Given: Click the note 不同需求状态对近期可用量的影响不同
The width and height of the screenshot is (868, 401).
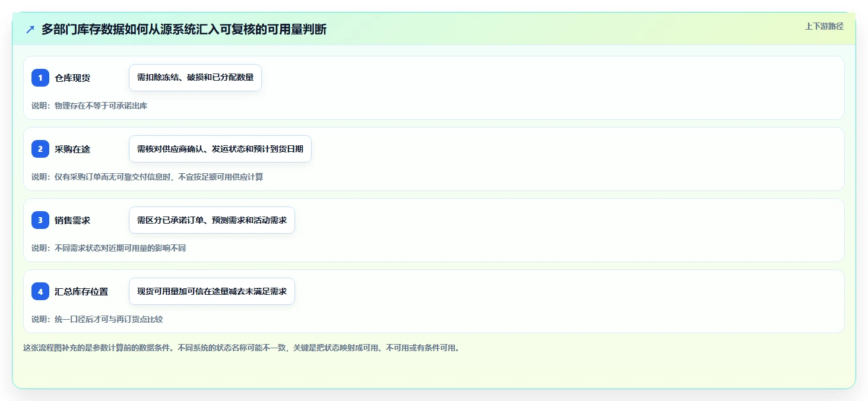Looking at the screenshot, I should [x=109, y=248].
